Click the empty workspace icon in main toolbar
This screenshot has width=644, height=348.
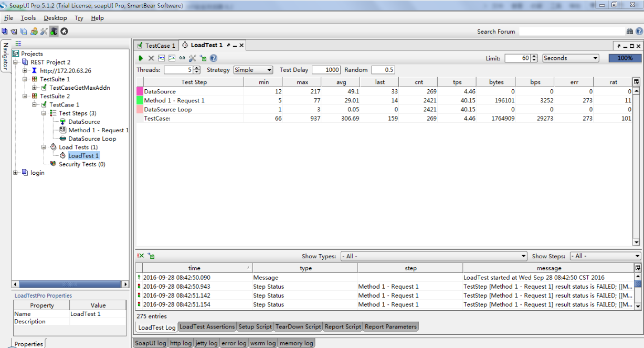point(5,31)
